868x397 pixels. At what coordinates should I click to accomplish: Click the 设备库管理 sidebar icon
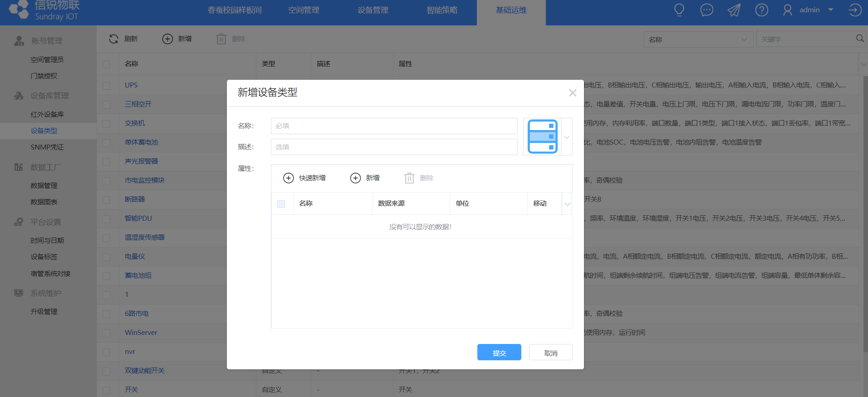pos(19,96)
